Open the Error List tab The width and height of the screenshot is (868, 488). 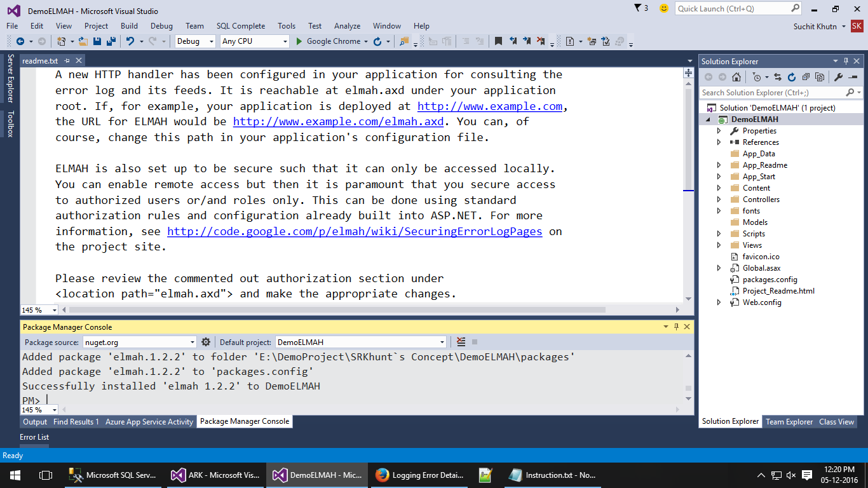pos(34,437)
